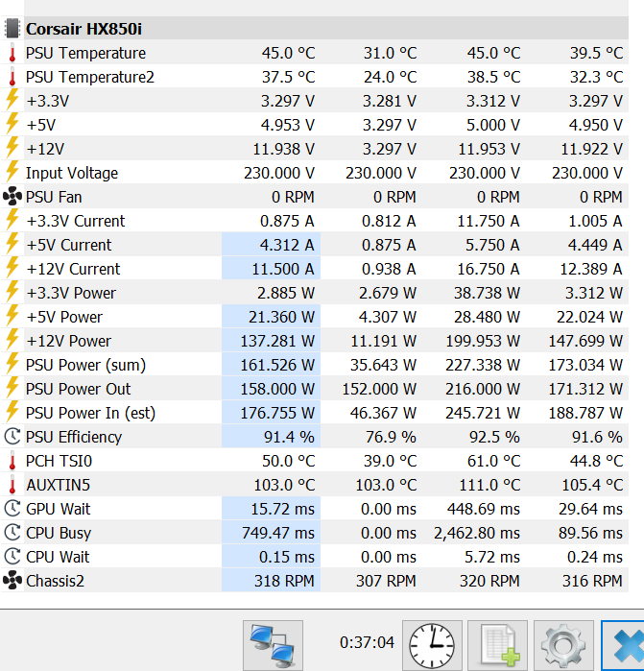Click fan icon next to PSU Fan
Viewport: 644px width, 671px height.
(12, 197)
